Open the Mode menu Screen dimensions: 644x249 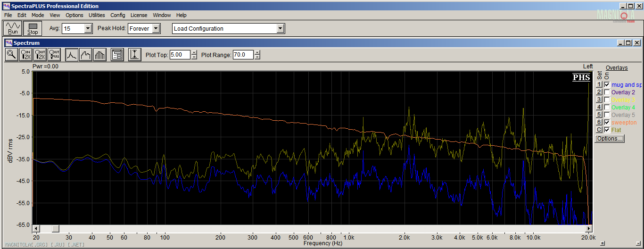coord(38,15)
